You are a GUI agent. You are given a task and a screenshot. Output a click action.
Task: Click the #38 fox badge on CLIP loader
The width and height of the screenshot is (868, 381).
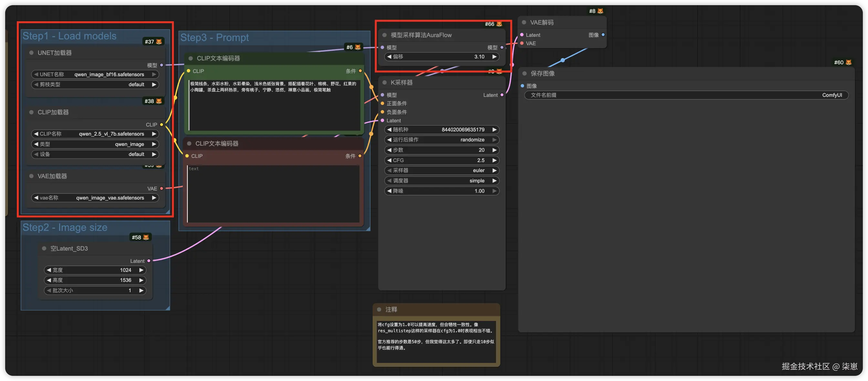click(x=159, y=101)
